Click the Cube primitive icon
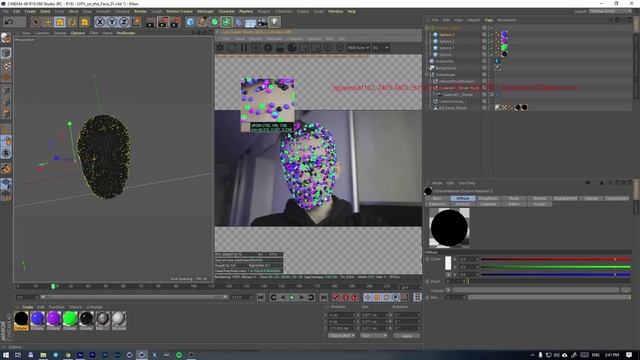This screenshot has width=640, height=360. (x=190, y=22)
